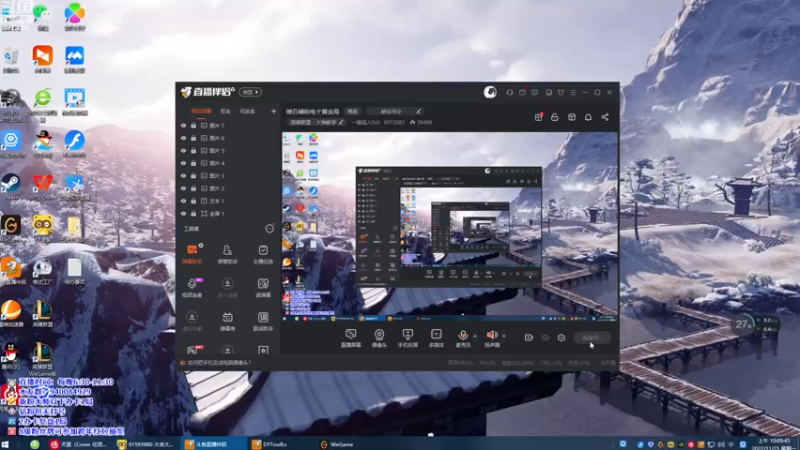Share the stream with the share icon
This screenshot has height=450, width=800.
(x=605, y=117)
